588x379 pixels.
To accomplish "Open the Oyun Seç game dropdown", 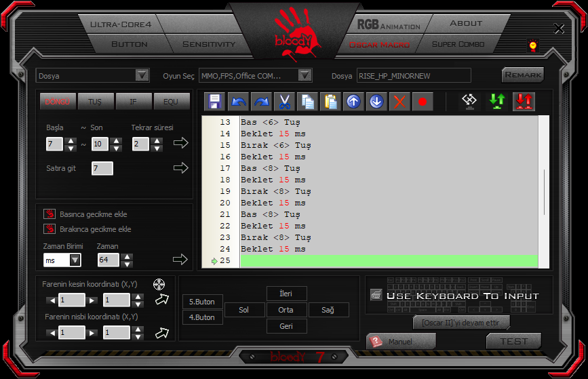I will (305, 76).
